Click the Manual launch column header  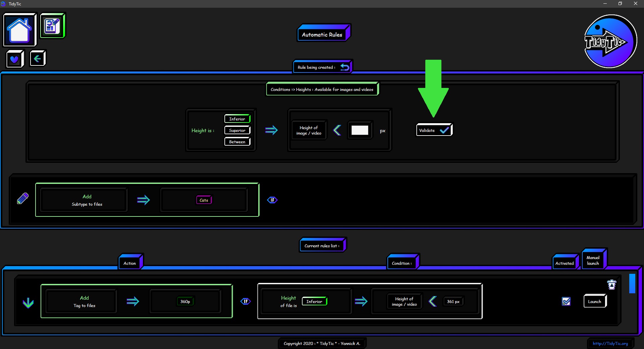pyautogui.click(x=594, y=259)
